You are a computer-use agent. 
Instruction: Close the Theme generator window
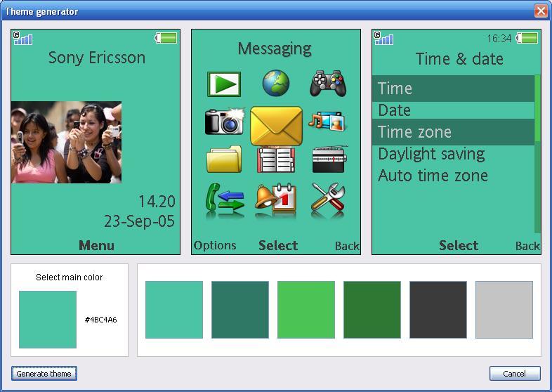[541, 11]
